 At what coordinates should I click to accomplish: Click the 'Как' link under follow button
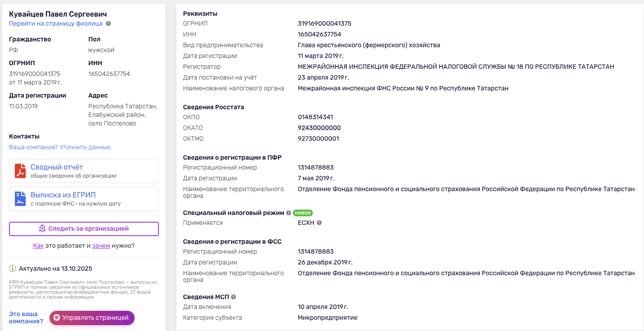(x=38, y=246)
